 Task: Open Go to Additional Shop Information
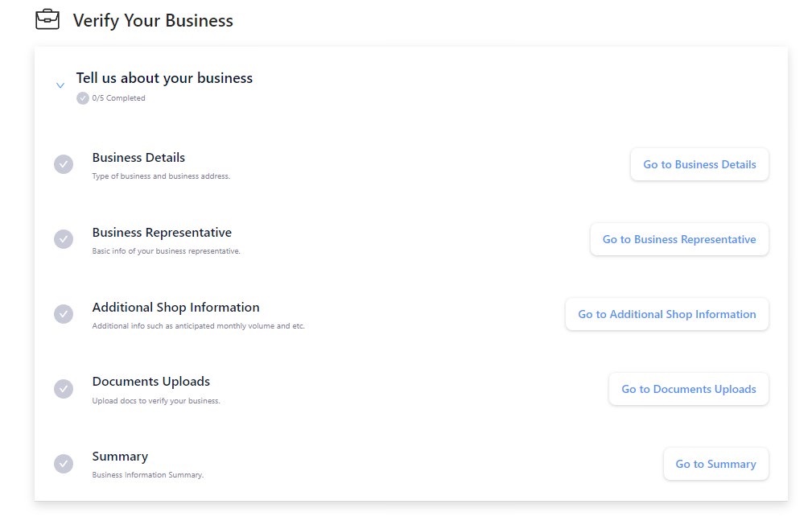pyautogui.click(x=667, y=314)
